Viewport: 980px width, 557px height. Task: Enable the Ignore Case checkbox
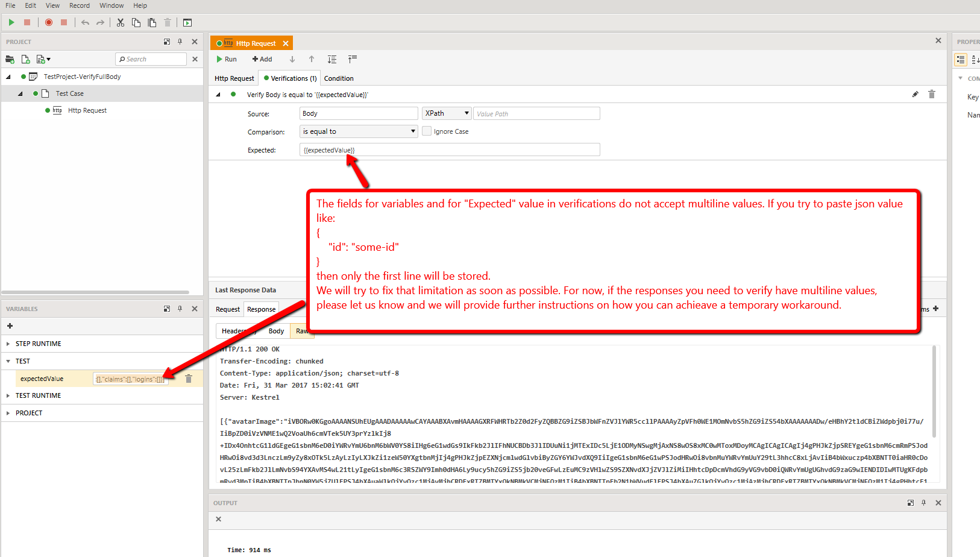click(x=427, y=131)
